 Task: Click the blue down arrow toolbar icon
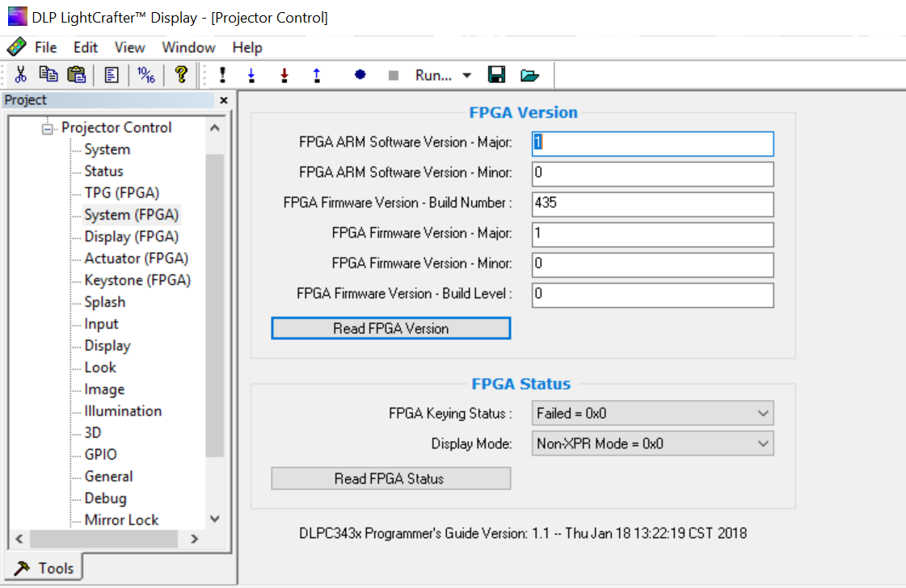[x=251, y=75]
